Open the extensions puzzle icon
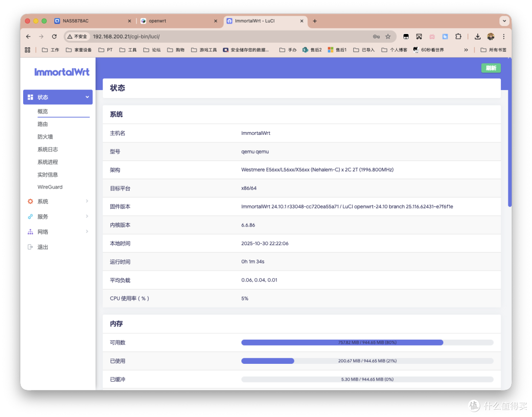 tap(459, 36)
